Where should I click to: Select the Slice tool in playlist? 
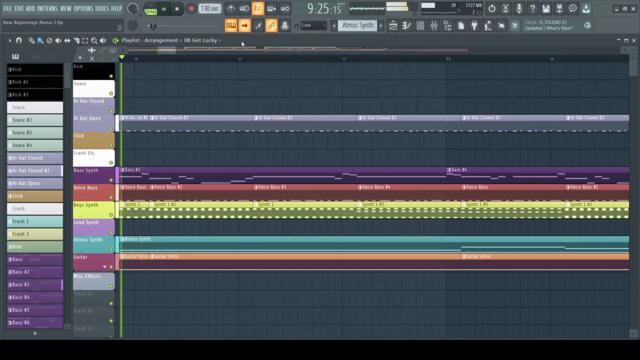click(x=76, y=40)
